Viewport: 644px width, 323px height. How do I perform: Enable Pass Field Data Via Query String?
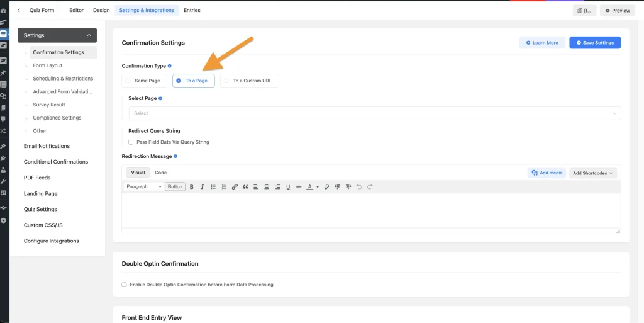click(x=131, y=142)
